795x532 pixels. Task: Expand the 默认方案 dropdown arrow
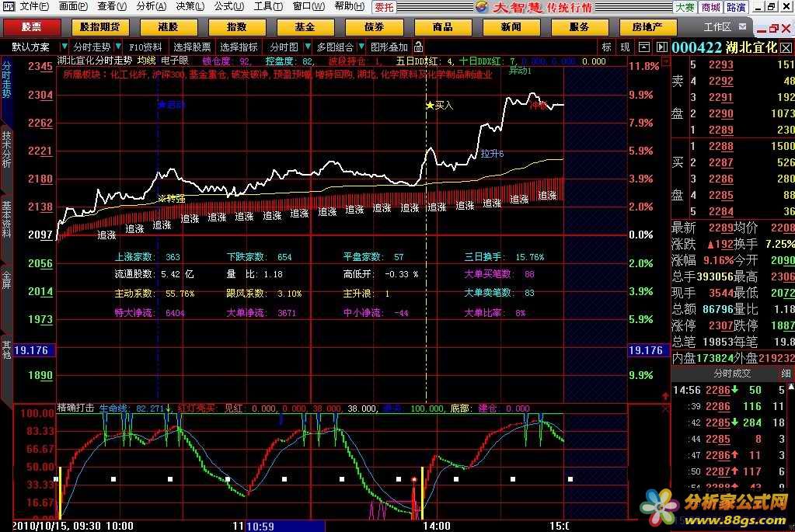(64, 47)
